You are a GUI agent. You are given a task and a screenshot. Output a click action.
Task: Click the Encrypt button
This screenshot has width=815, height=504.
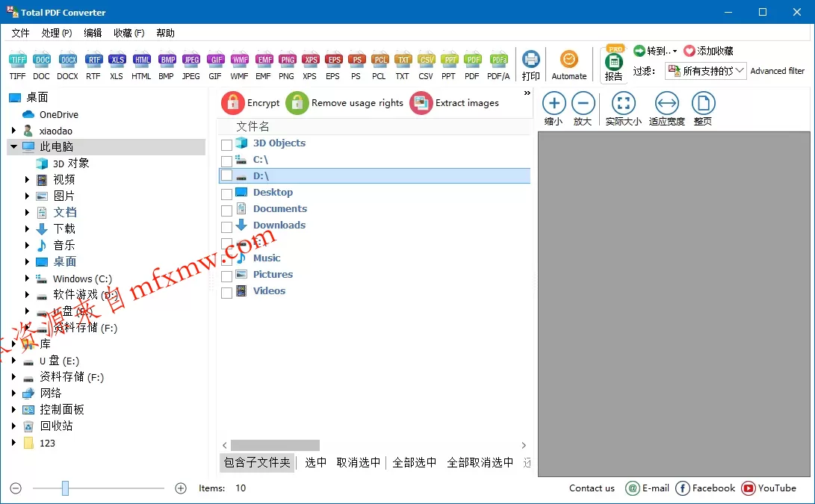[x=250, y=103]
